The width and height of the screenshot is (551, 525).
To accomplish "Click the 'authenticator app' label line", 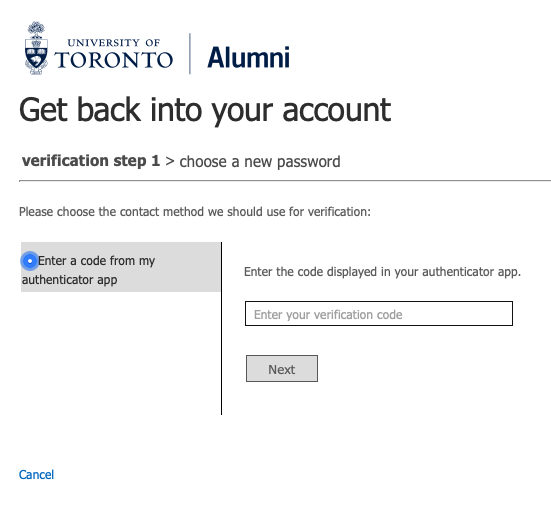I will (x=70, y=280).
